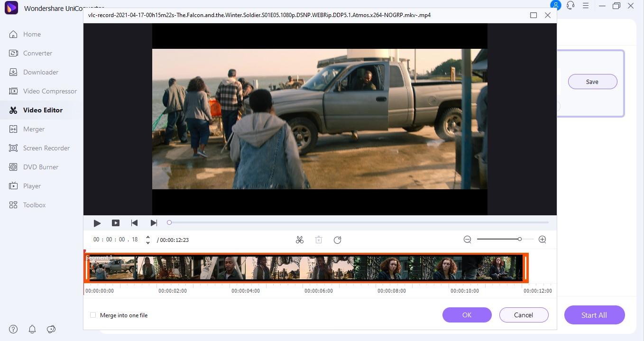Open the feedback chat icon
This screenshot has height=341, width=644.
tap(51, 329)
